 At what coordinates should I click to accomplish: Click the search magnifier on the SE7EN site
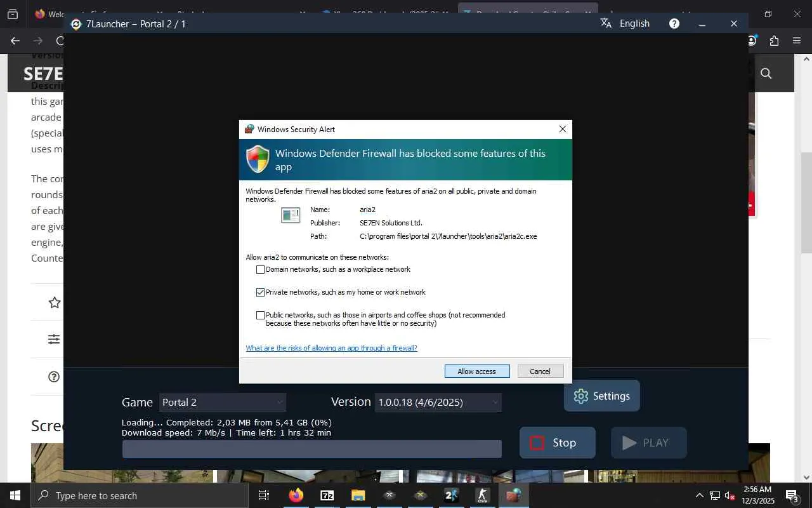pos(766,74)
